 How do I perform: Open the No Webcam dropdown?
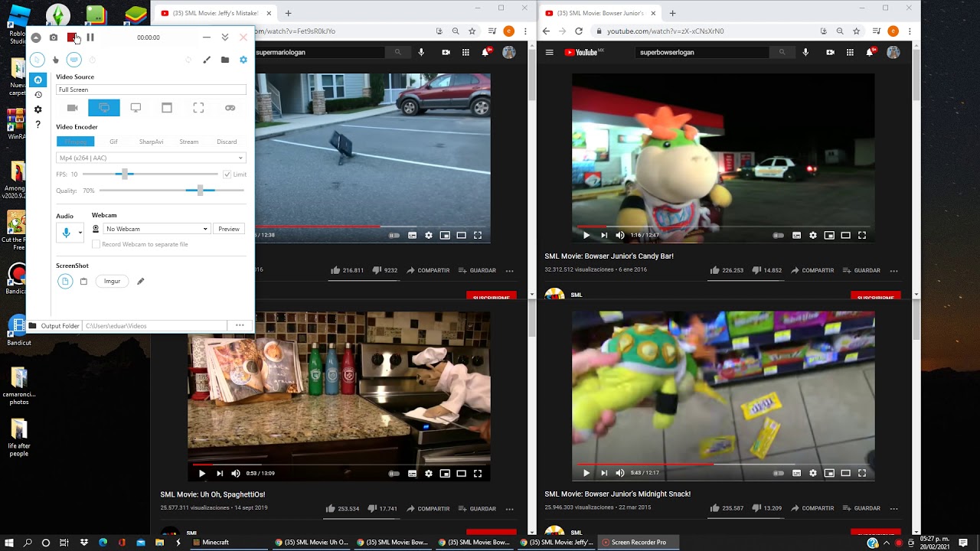156,229
